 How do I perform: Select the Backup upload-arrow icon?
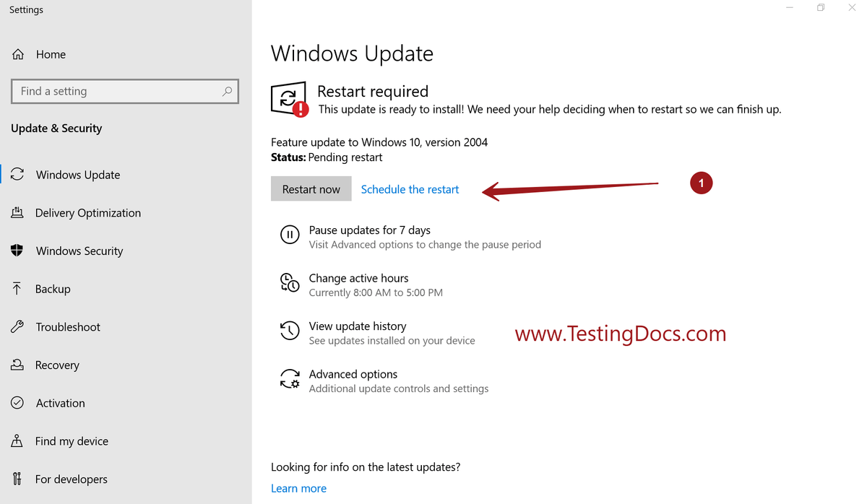pos(18,289)
